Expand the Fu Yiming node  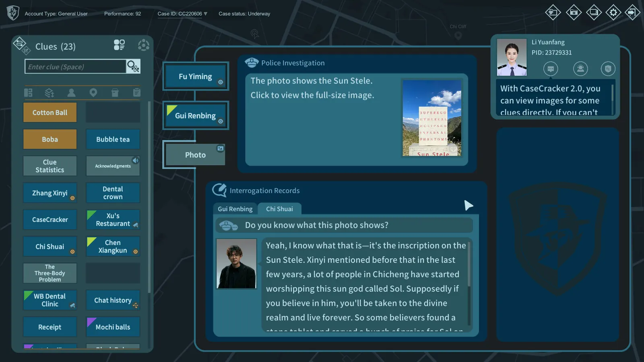coord(196,76)
